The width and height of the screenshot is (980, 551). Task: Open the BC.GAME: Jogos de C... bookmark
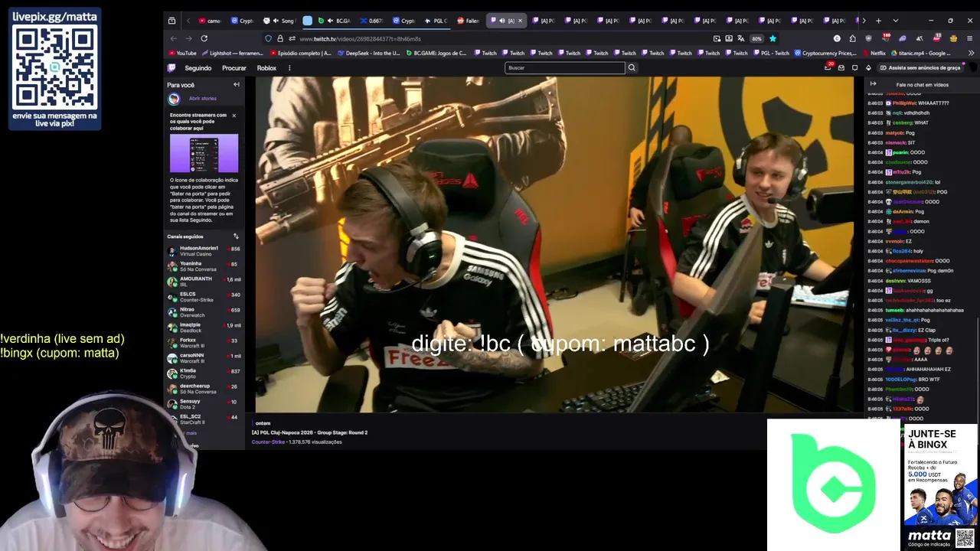[x=436, y=54]
